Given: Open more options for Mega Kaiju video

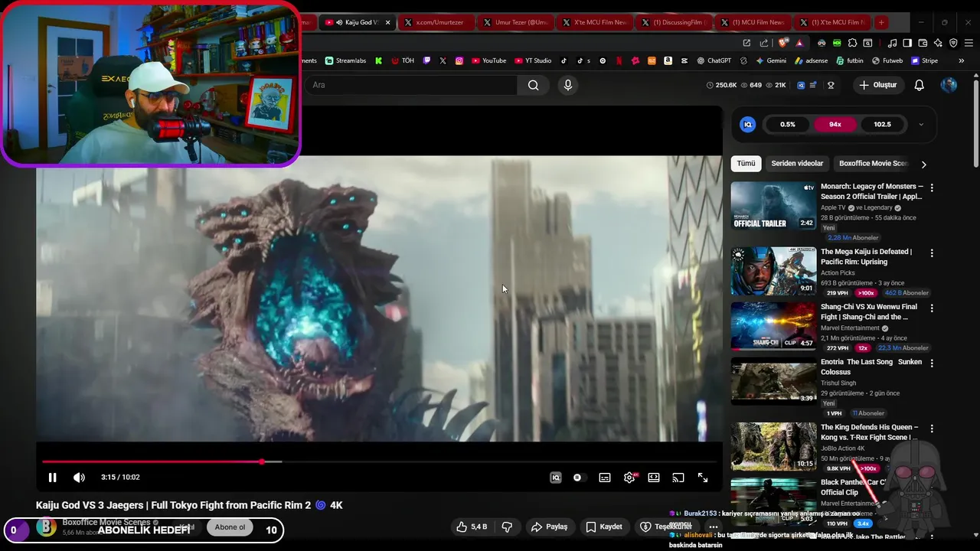Looking at the screenshot, I should 932,253.
